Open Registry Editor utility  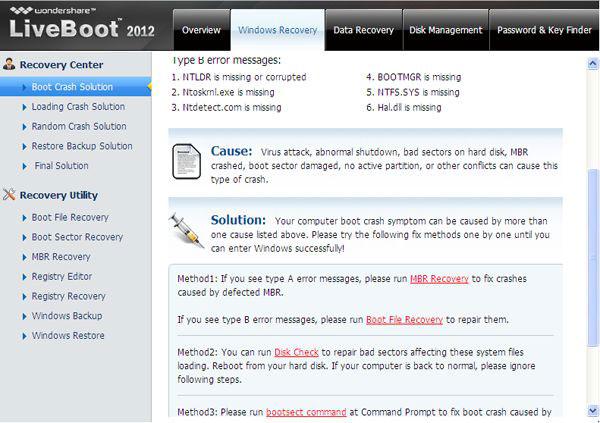(x=62, y=277)
